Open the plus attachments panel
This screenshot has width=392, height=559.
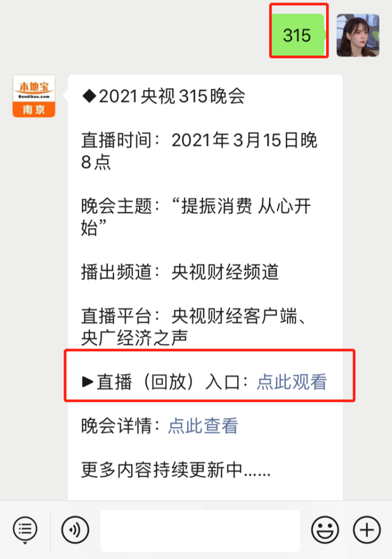367,529
